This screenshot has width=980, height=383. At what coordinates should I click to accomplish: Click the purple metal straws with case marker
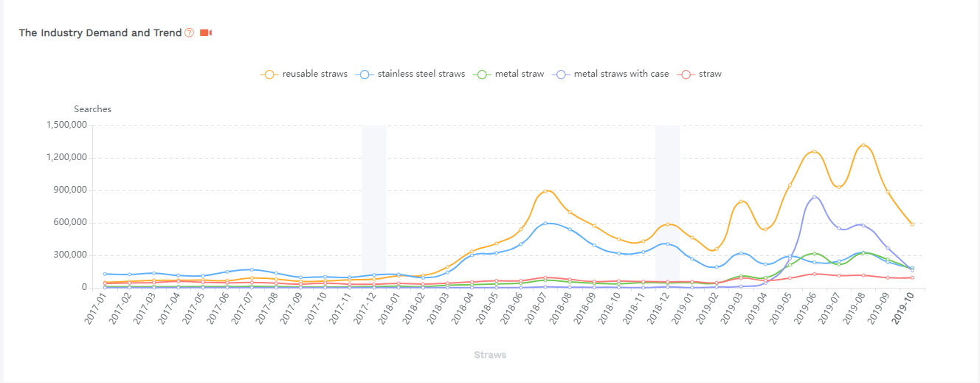coord(563,75)
